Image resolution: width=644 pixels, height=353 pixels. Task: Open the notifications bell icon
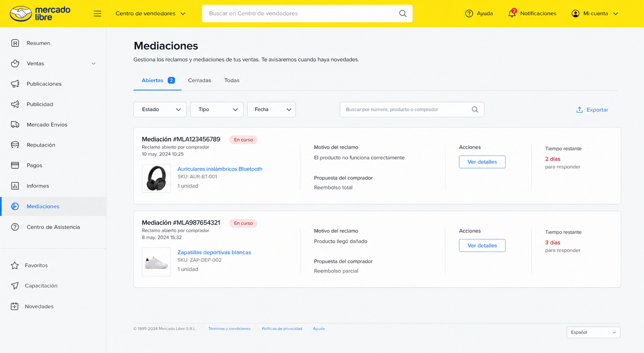512,13
